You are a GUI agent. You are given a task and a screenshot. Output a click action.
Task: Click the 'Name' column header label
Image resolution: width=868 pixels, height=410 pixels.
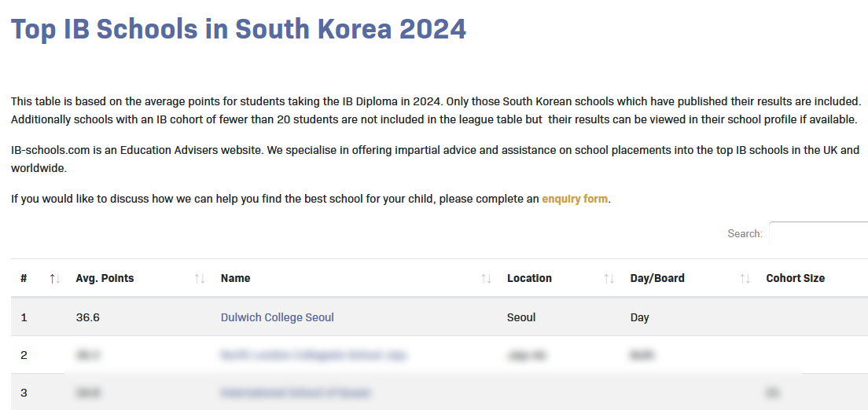tap(235, 278)
